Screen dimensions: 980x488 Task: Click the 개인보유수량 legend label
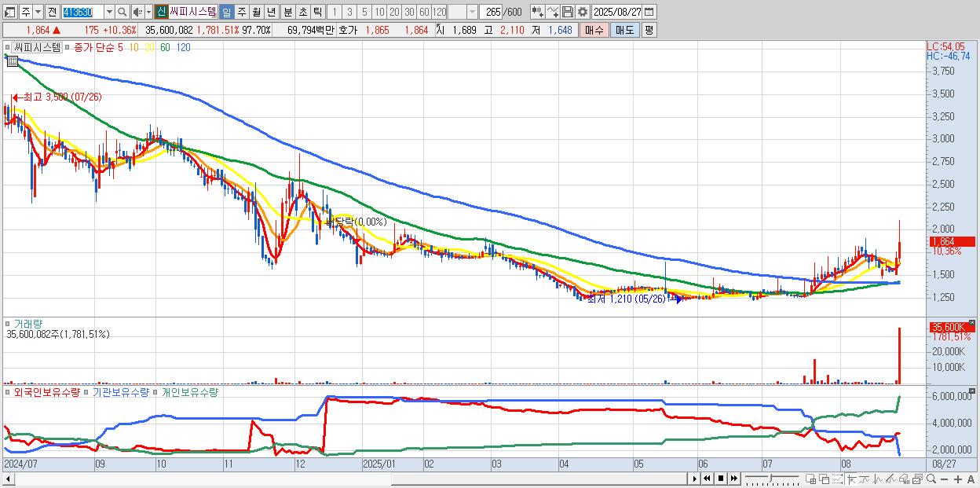point(188,391)
